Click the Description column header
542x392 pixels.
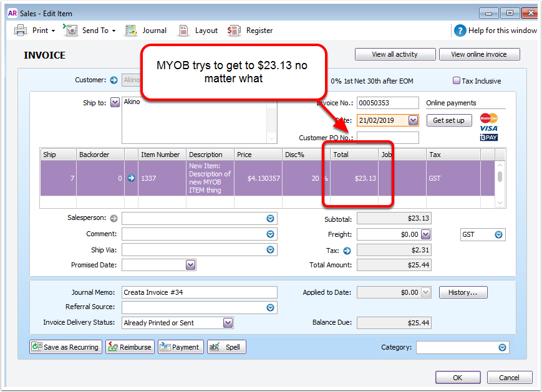(210, 155)
